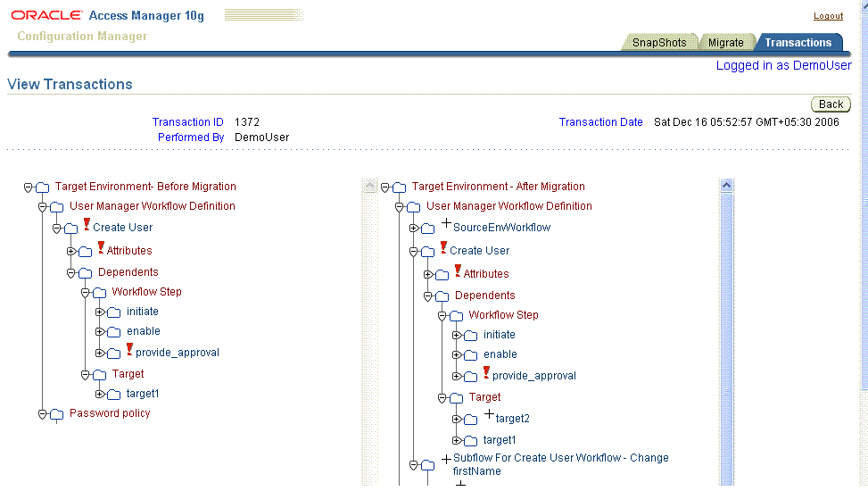This screenshot has width=868, height=491.
Task: Collapse left User Manager Workflow Definition node
Action: (x=42, y=207)
